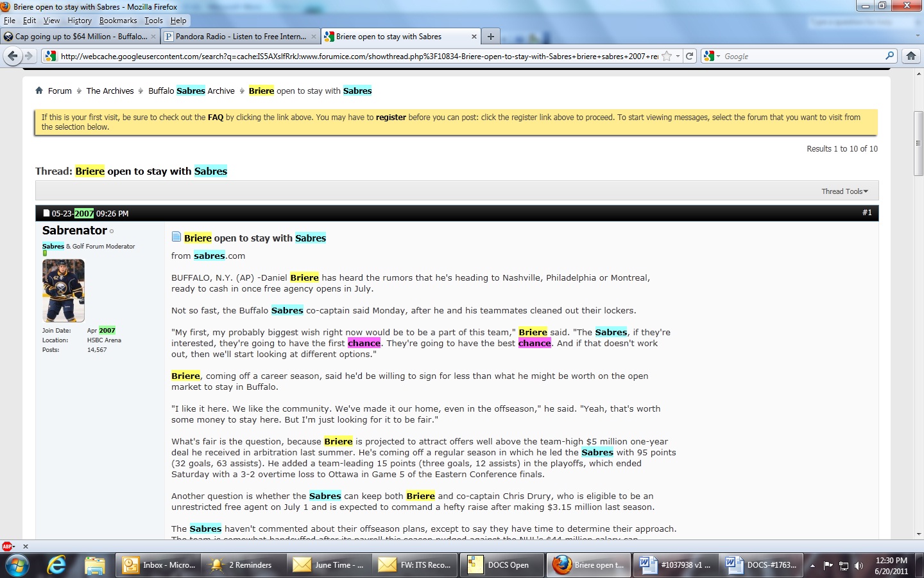Screen dimensions: 924x578
Task: Close the Pandora Radio tab
Action: click(313, 37)
